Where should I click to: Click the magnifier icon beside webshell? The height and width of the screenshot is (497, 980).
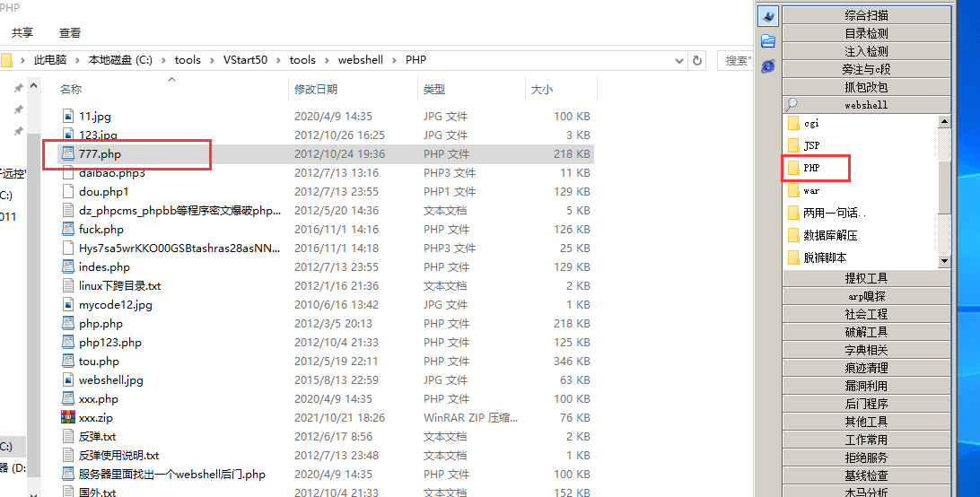[x=792, y=105]
